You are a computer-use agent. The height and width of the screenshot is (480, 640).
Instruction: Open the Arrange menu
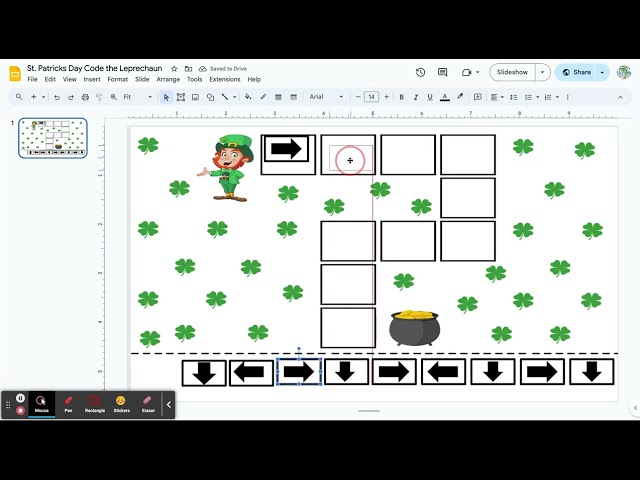tap(168, 79)
